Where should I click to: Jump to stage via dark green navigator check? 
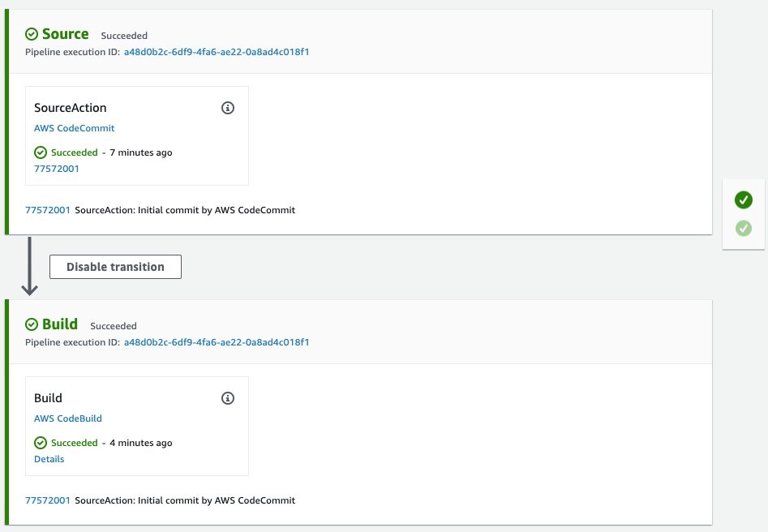pos(744,199)
